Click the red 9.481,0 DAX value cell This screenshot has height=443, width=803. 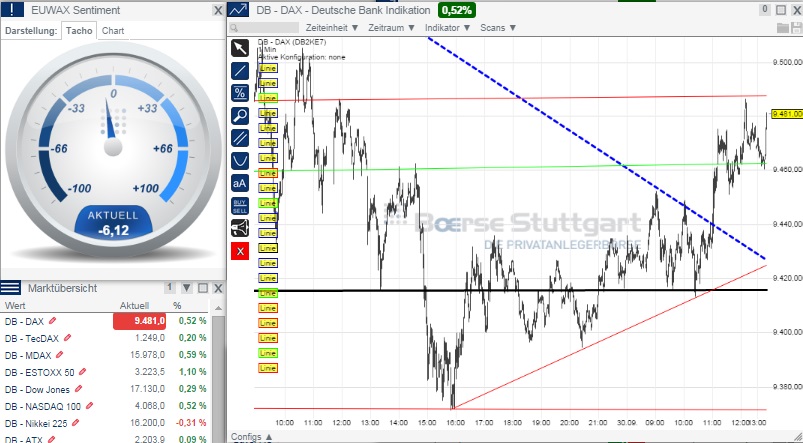click(139, 321)
